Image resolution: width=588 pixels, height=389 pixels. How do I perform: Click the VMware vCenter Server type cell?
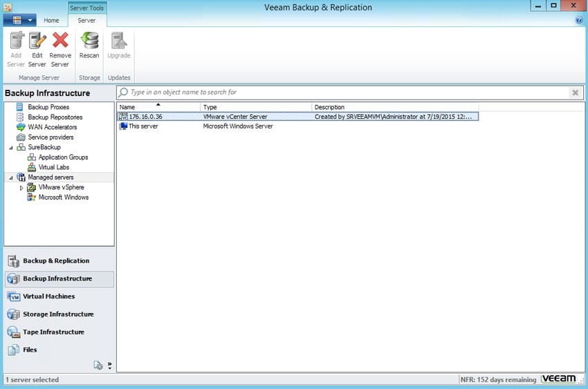235,117
